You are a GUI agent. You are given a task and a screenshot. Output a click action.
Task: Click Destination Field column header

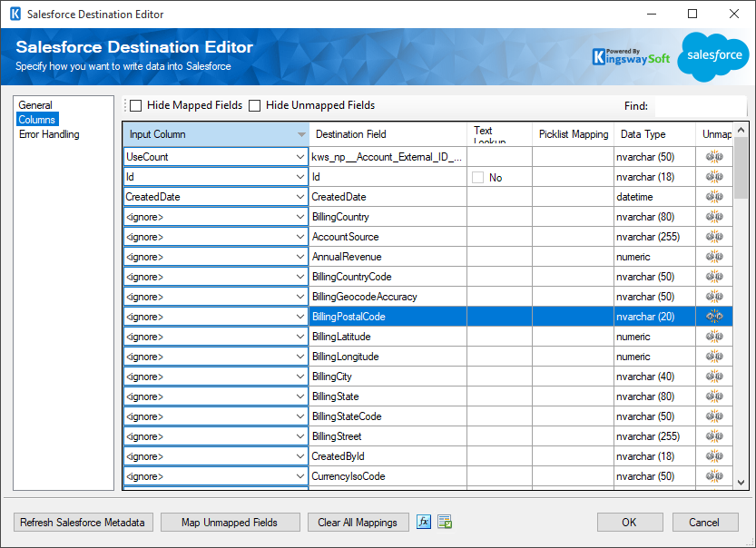click(x=388, y=134)
